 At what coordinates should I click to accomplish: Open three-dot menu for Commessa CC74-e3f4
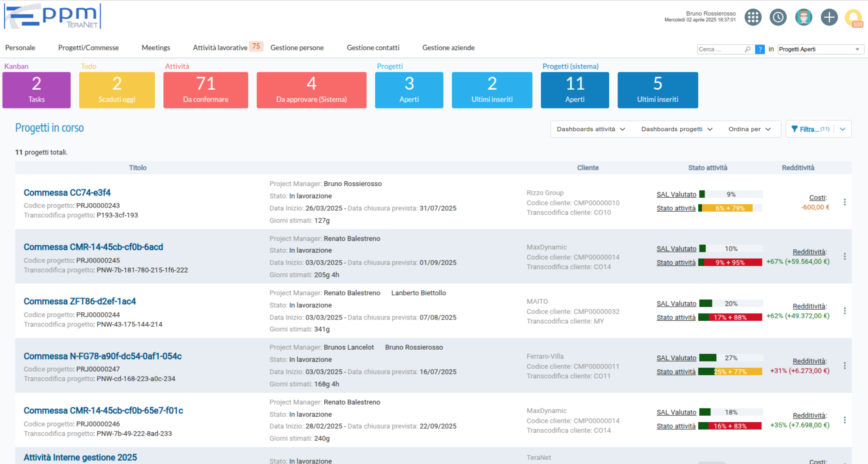coord(845,202)
